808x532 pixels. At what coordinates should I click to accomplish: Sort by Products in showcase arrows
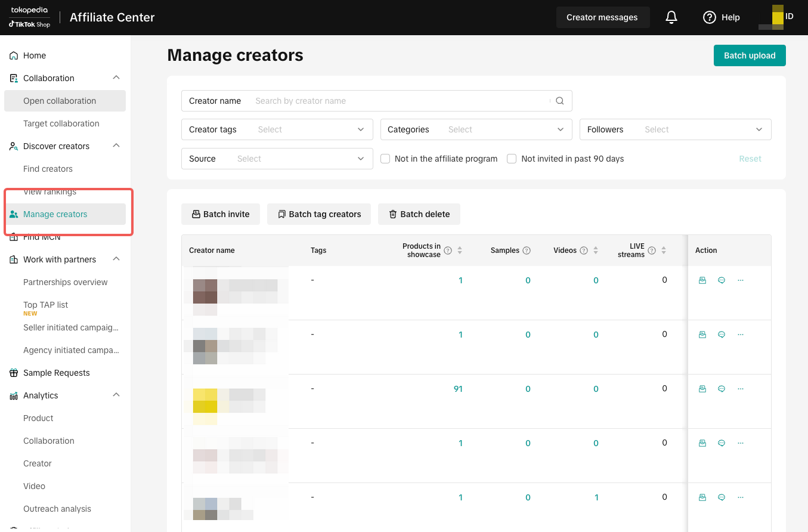click(x=460, y=250)
